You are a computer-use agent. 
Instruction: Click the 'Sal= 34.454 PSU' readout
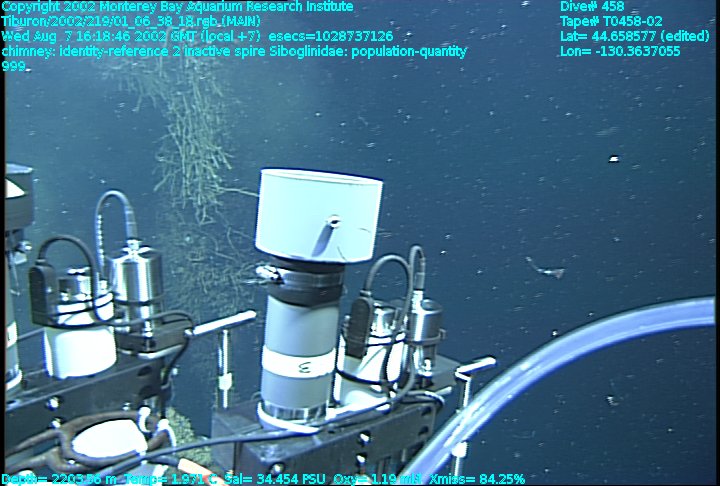point(275,480)
